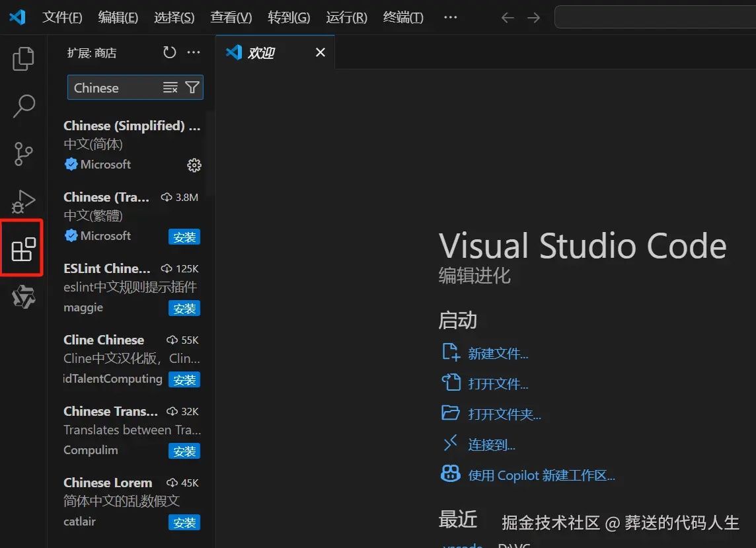Click publisher name catlair
This screenshot has width=756, height=548.
coord(79,522)
